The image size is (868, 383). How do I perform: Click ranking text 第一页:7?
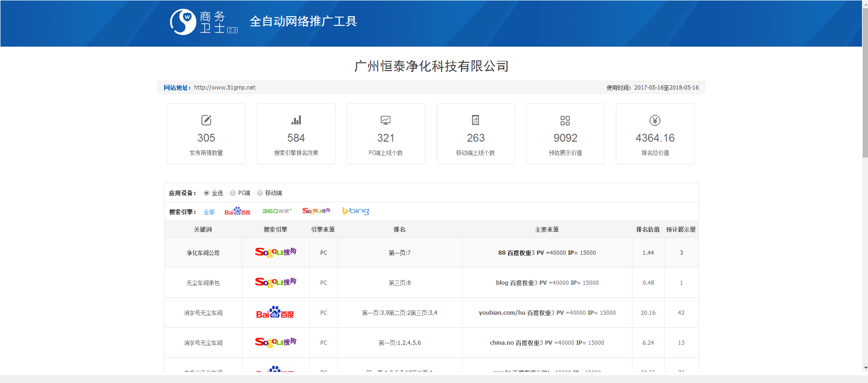pos(400,253)
